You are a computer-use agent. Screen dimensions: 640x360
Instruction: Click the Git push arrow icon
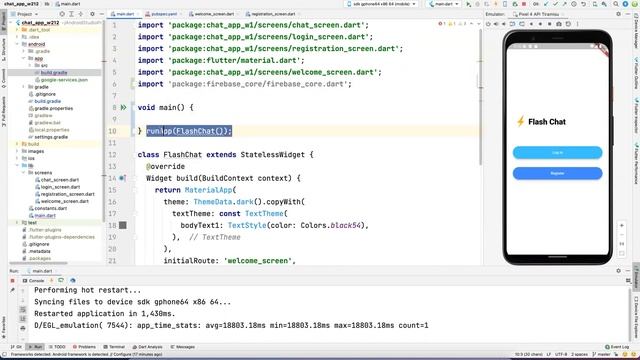pyautogui.click(x=564, y=4)
